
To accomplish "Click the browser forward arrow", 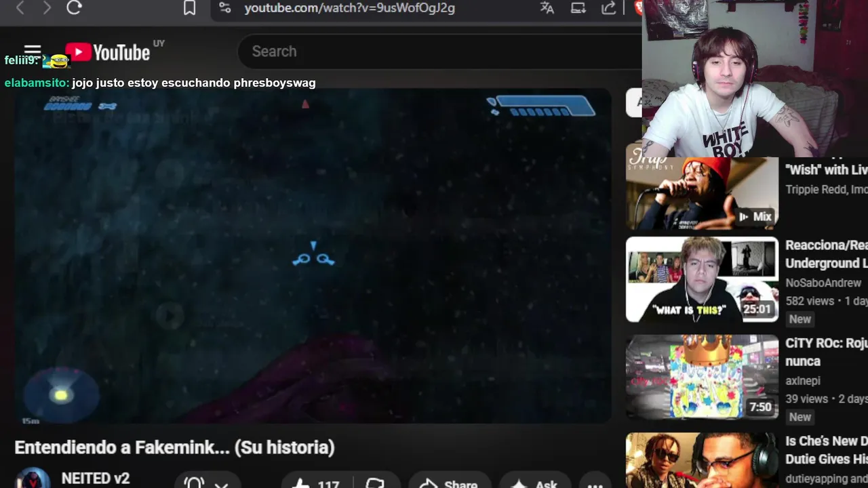I will pos(46,8).
